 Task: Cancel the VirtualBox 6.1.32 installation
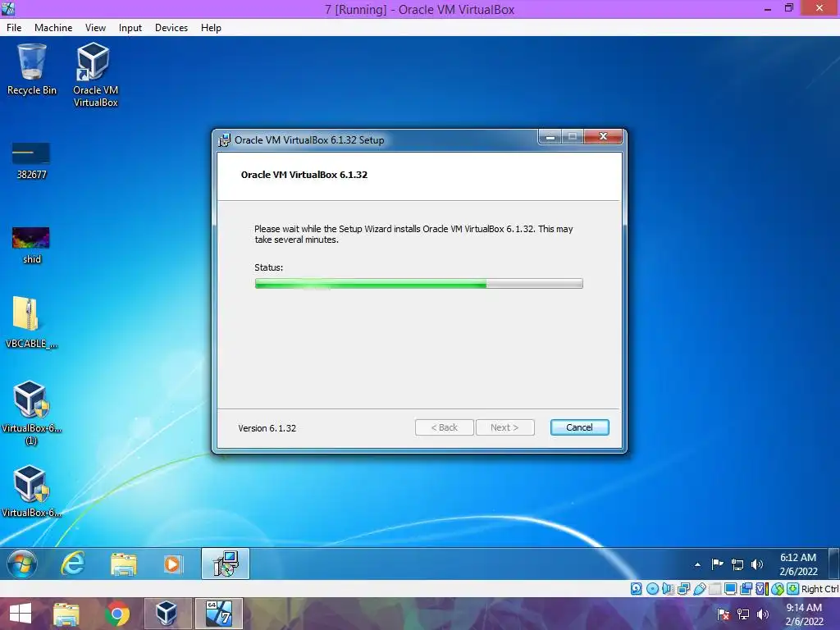579,427
